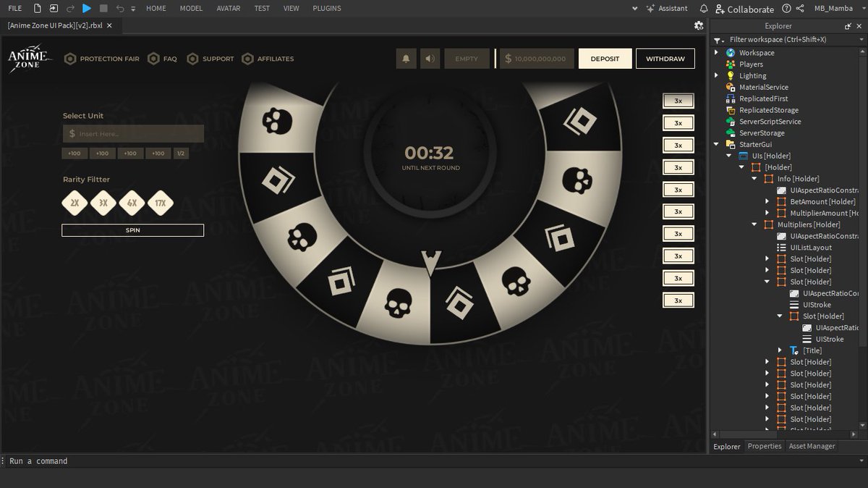Open the SUPPORT link

click(x=210, y=59)
